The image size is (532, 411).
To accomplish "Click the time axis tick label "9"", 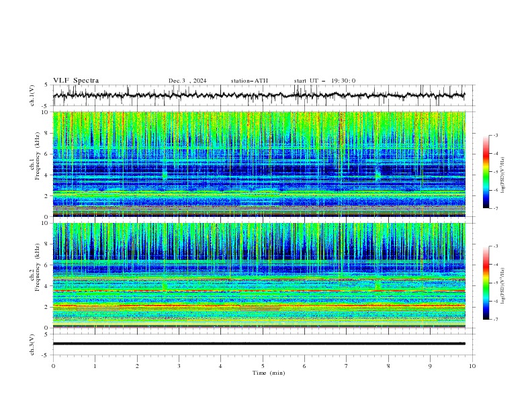I will (x=430, y=366).
